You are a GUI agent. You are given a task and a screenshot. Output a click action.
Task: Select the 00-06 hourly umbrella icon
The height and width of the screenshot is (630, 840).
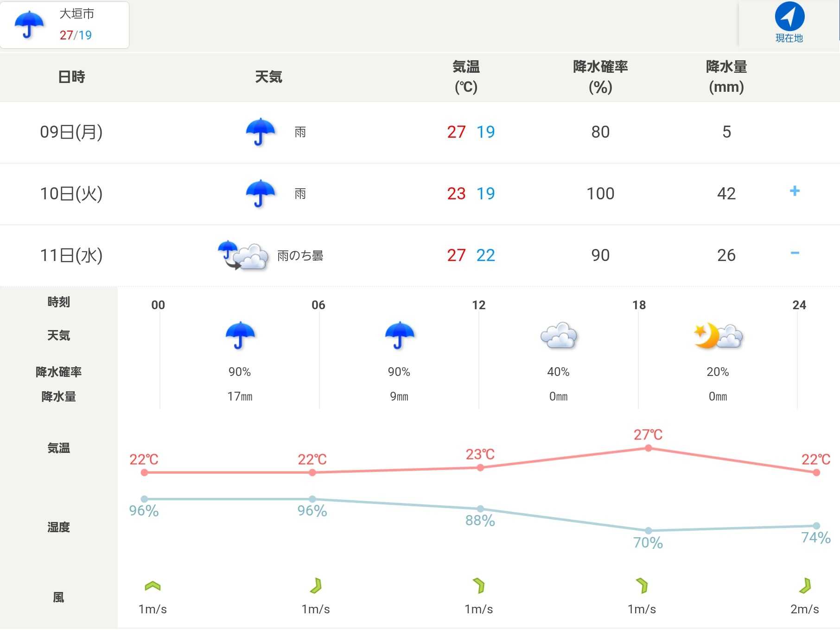(240, 336)
